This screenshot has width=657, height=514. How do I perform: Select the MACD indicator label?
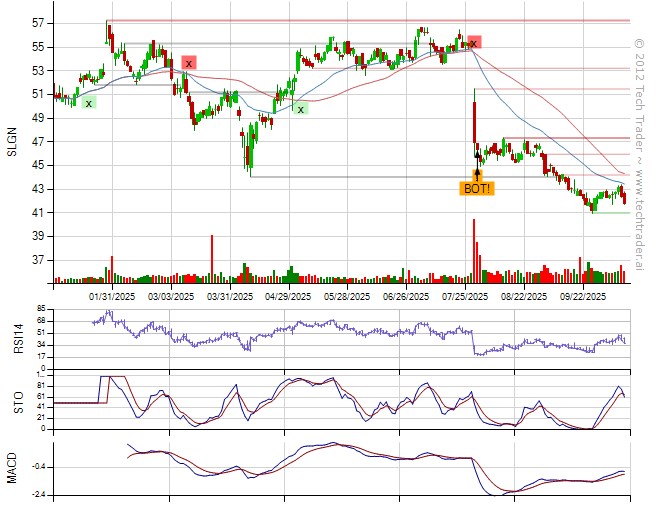pyautogui.click(x=12, y=468)
